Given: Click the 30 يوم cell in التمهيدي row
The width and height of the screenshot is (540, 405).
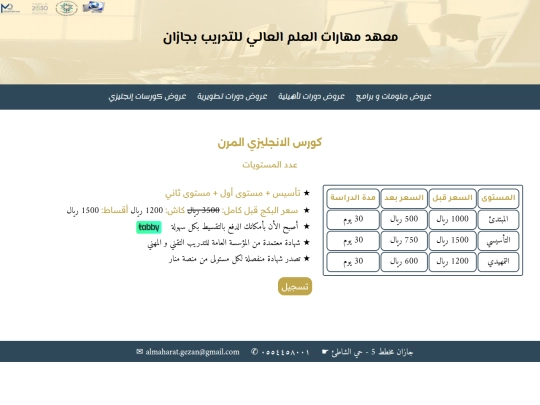Looking at the screenshot, I should [x=353, y=262].
